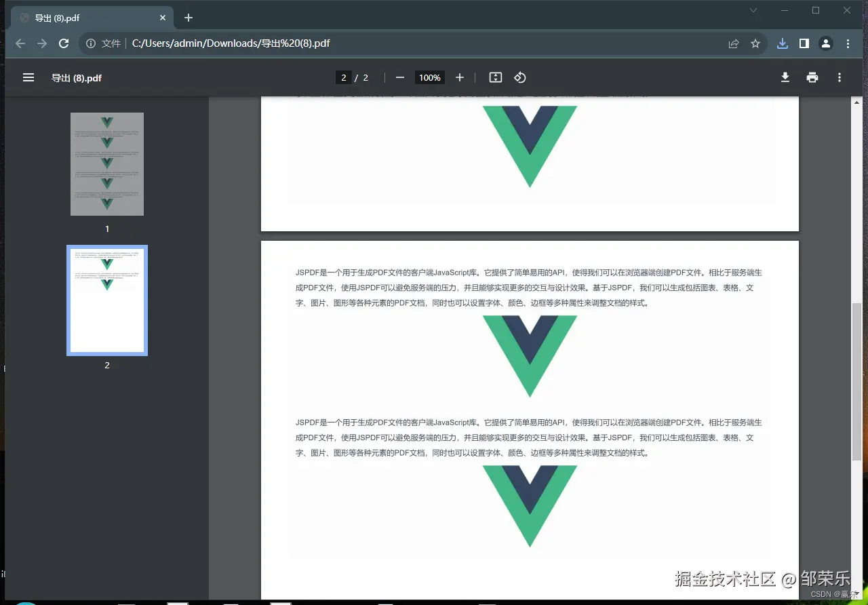Print the PDF document

(812, 77)
